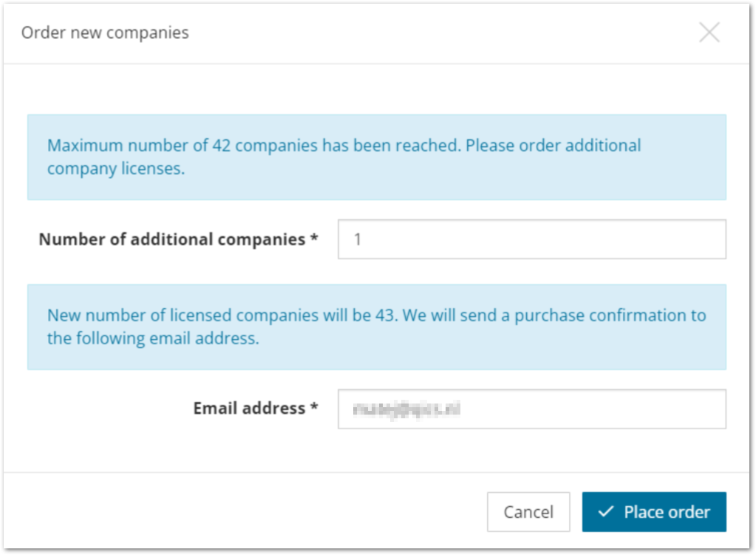Close the Order new companies dialog
The width and height of the screenshot is (756, 555).
pyautogui.click(x=709, y=33)
